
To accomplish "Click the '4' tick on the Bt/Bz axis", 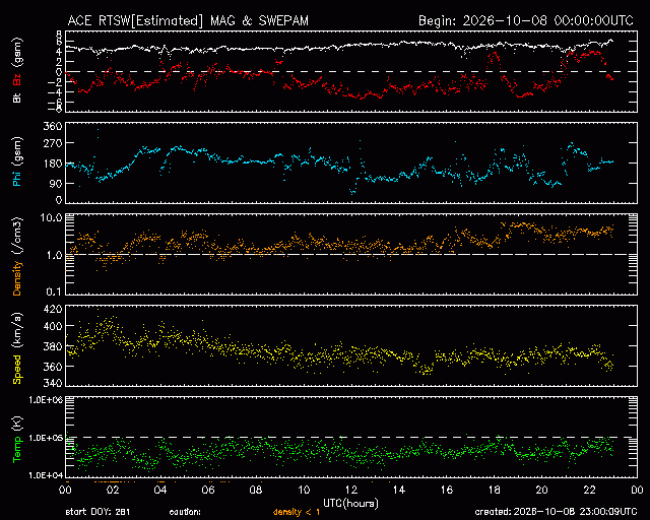I will [x=59, y=52].
